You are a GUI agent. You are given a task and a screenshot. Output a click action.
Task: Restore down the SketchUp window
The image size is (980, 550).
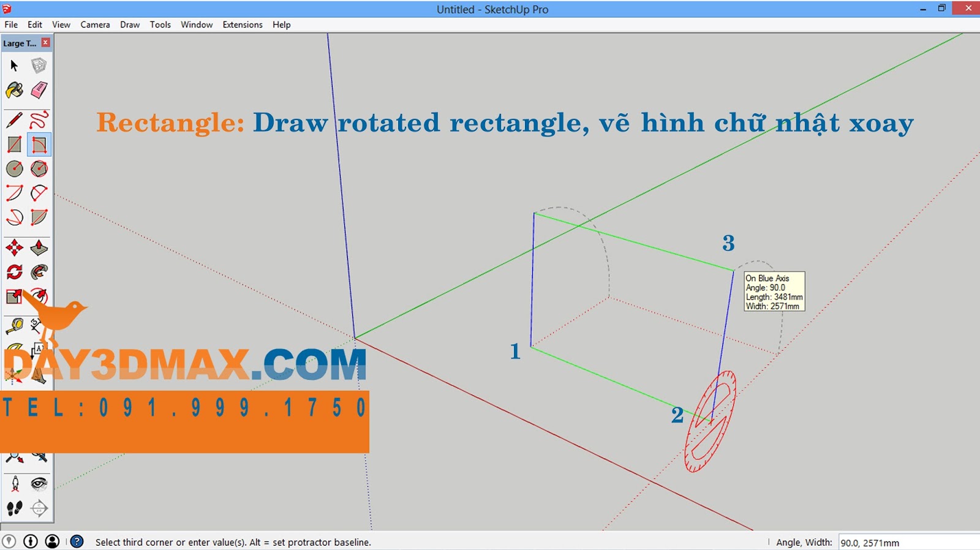tap(942, 9)
